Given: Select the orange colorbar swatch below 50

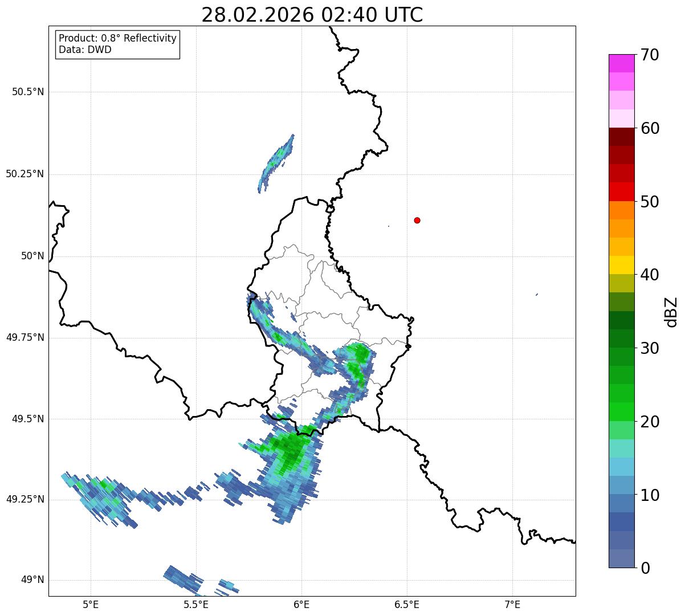Looking at the screenshot, I should pyautogui.click(x=621, y=210).
